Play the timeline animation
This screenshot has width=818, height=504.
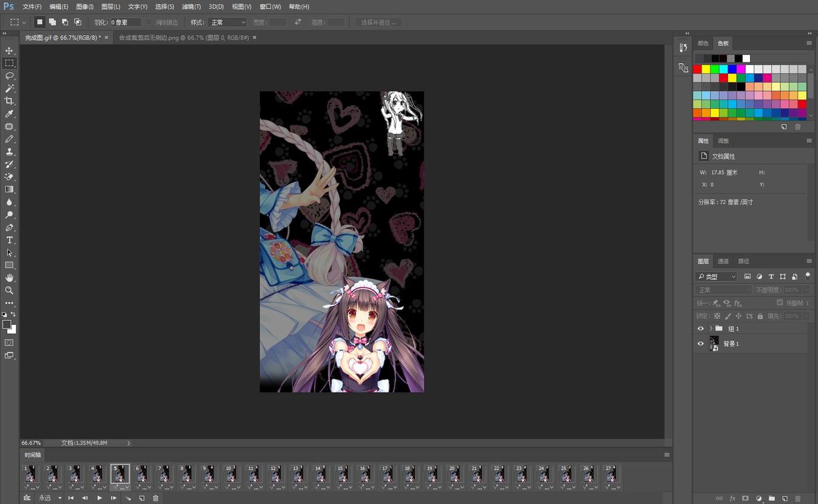(100, 498)
